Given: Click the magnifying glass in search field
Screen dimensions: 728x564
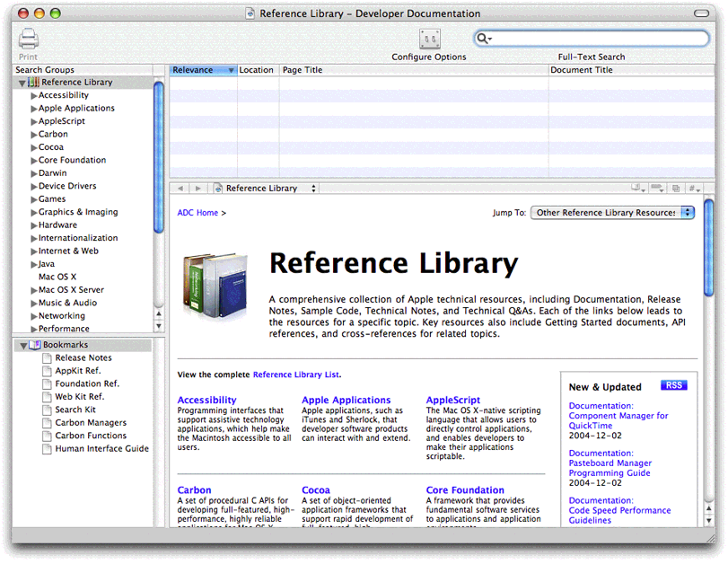Looking at the screenshot, I should click(484, 39).
